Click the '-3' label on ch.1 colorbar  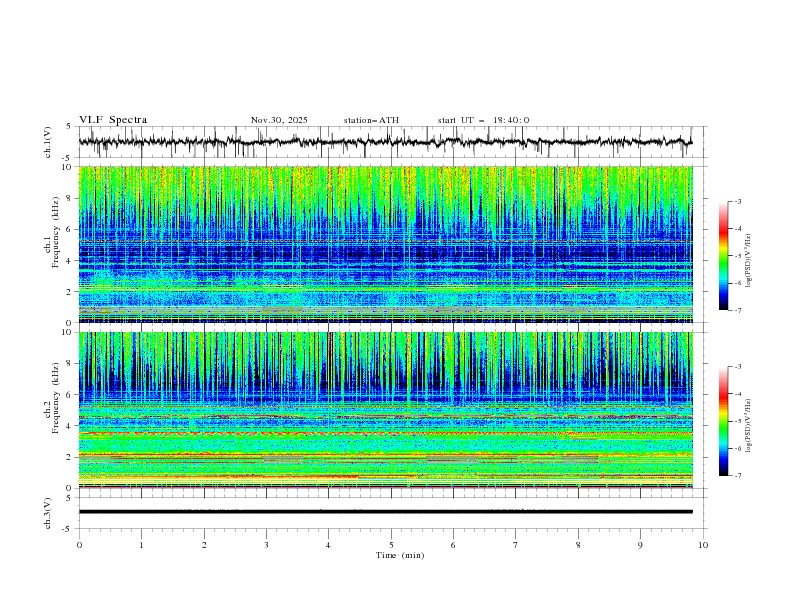(738, 201)
